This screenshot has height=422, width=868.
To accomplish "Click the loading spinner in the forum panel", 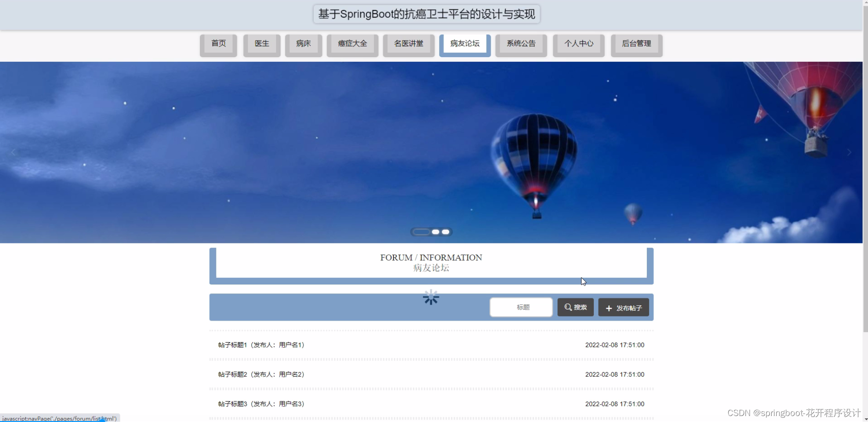I will tap(431, 297).
